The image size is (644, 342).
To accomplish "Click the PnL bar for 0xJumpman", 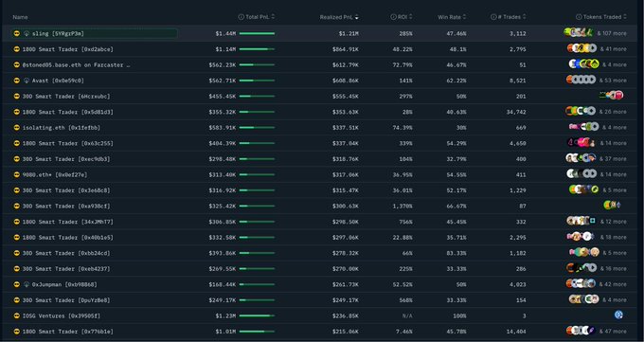I will 257,284.
